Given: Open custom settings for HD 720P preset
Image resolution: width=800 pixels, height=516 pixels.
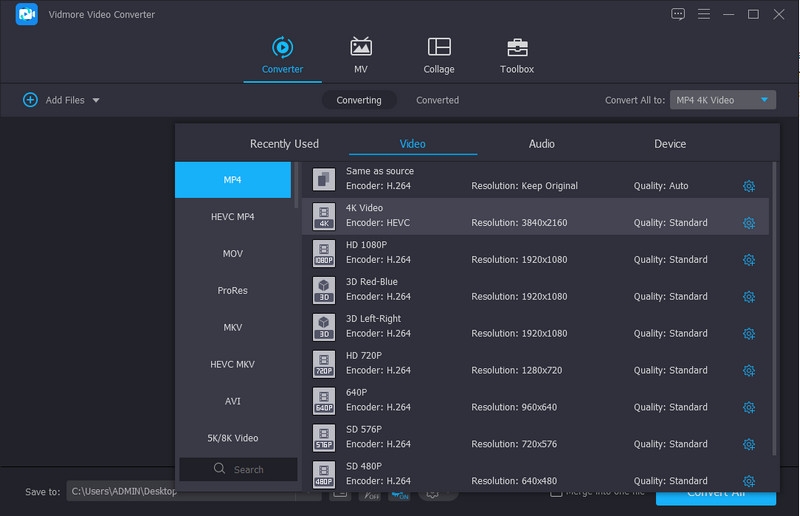Looking at the screenshot, I should [749, 371].
